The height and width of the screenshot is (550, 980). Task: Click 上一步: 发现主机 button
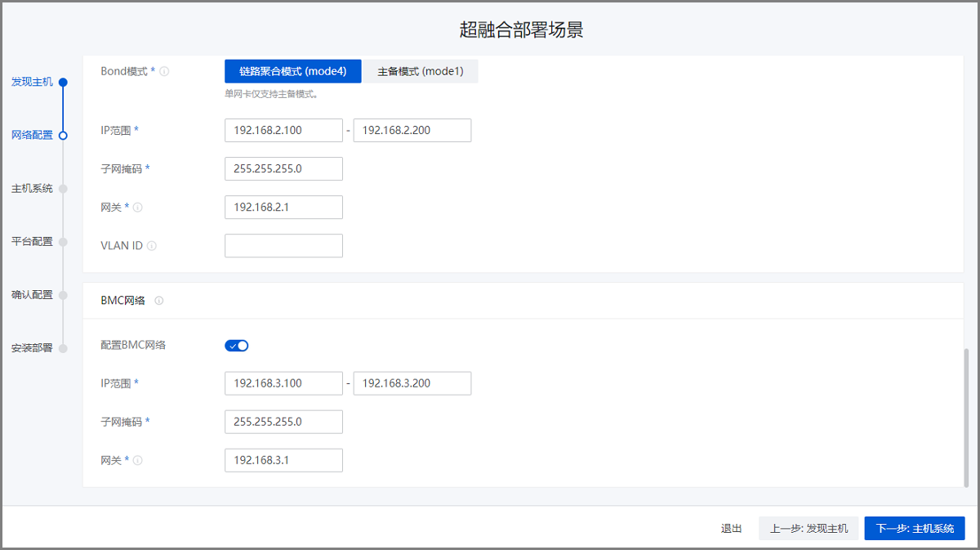[808, 529]
